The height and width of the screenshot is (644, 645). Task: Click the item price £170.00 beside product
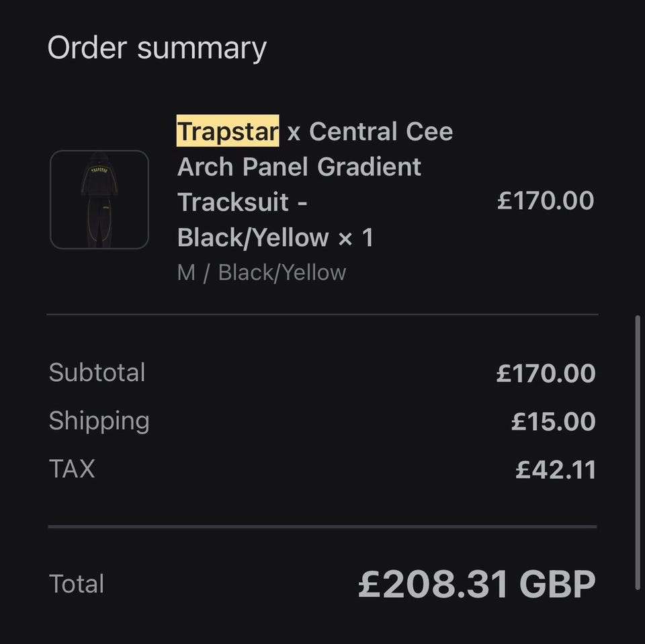tap(546, 200)
